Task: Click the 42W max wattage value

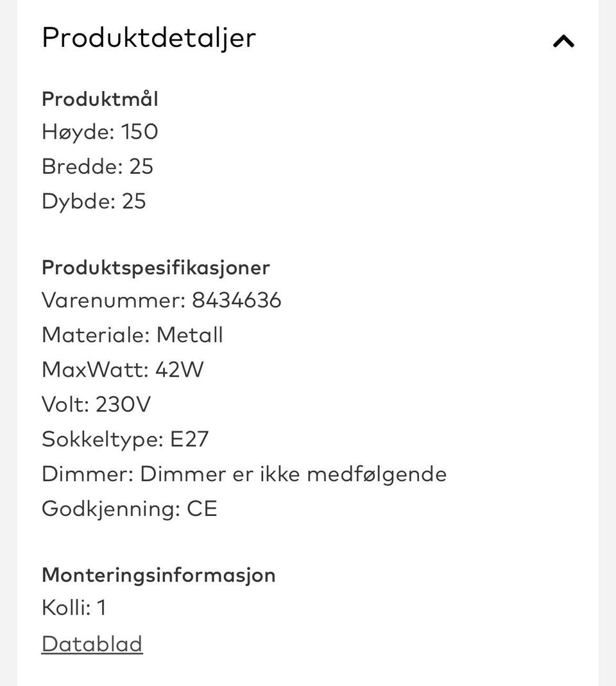Action: click(180, 370)
